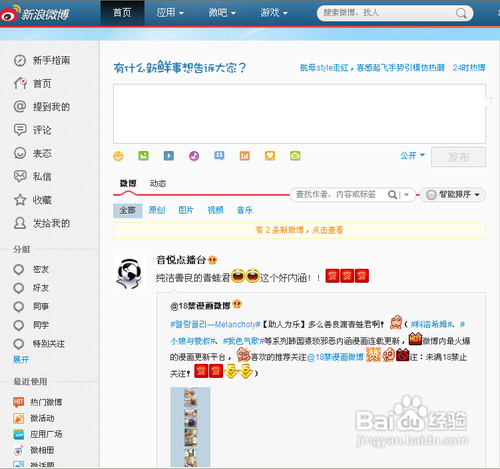Open 私信 private messages
Viewport: 500px width, 469px height.
click(x=33, y=176)
